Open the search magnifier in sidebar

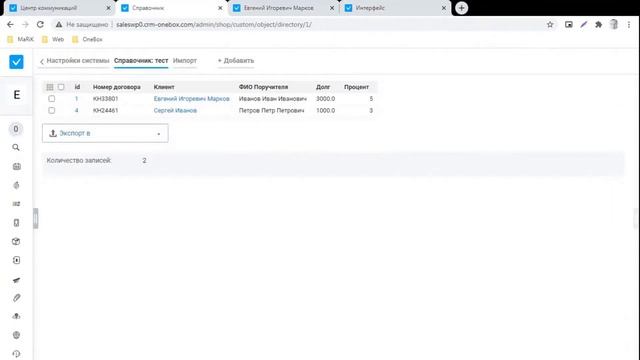point(16,147)
